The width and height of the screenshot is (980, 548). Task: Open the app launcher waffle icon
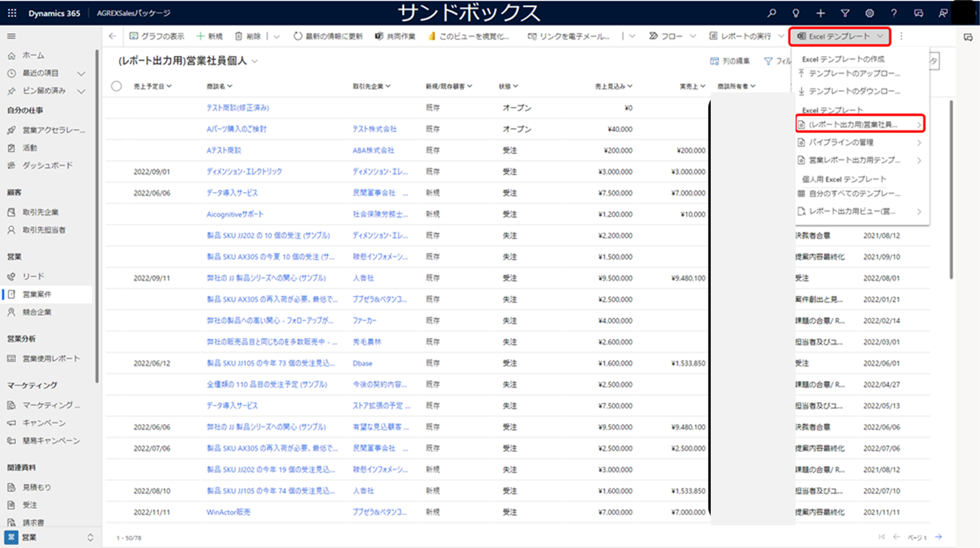point(12,13)
